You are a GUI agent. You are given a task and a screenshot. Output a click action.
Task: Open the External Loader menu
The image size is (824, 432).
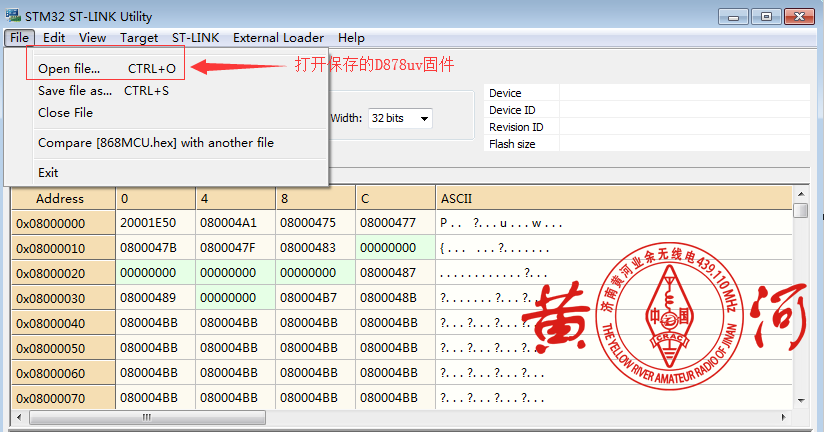[279, 38]
